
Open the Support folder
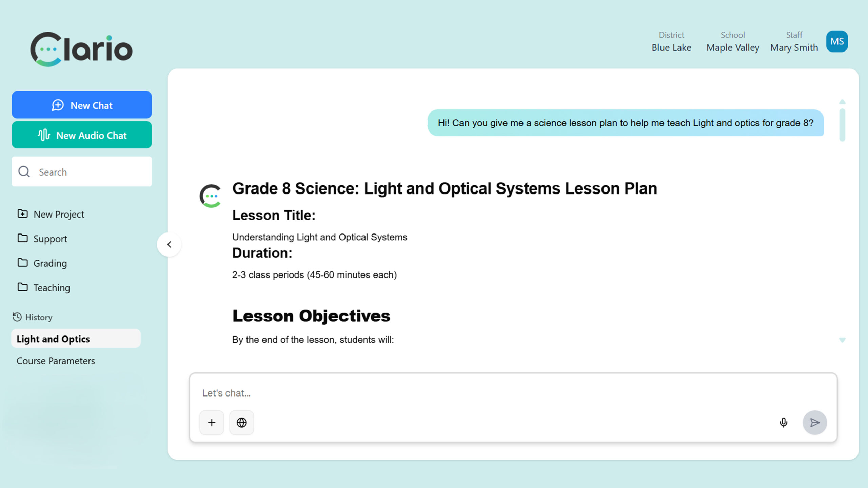[x=50, y=239]
